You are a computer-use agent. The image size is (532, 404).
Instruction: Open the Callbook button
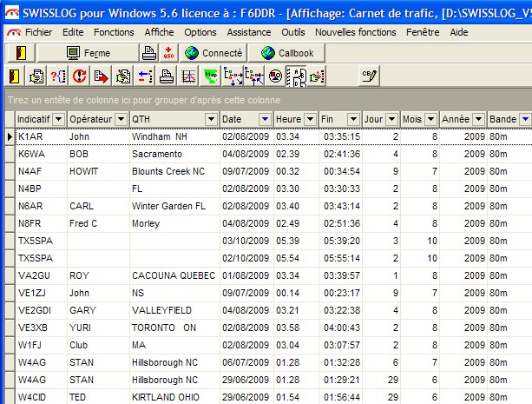(286, 53)
